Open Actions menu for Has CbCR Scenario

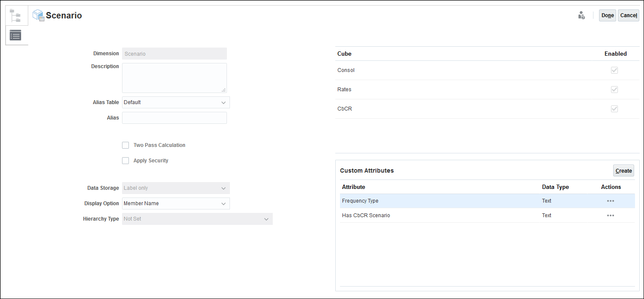point(611,215)
